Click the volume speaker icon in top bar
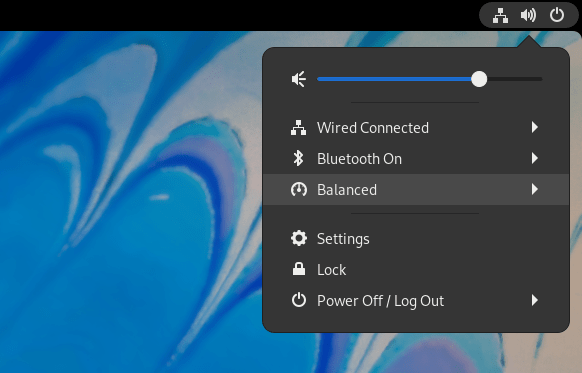This screenshot has height=373, width=582. click(528, 16)
